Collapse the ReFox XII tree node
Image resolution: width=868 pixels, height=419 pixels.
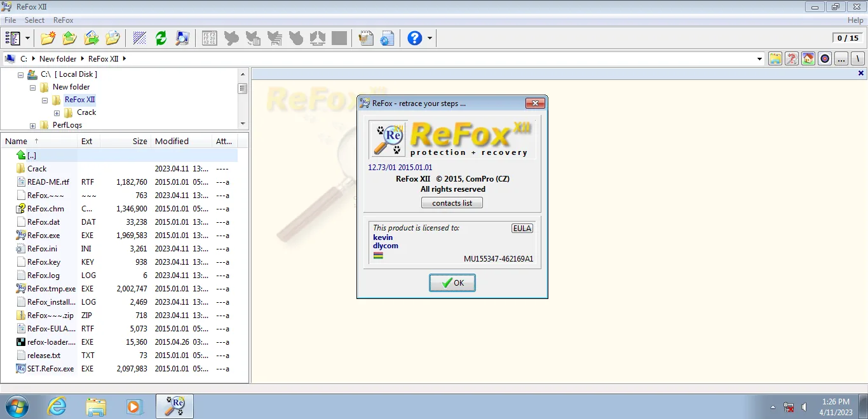click(x=45, y=100)
